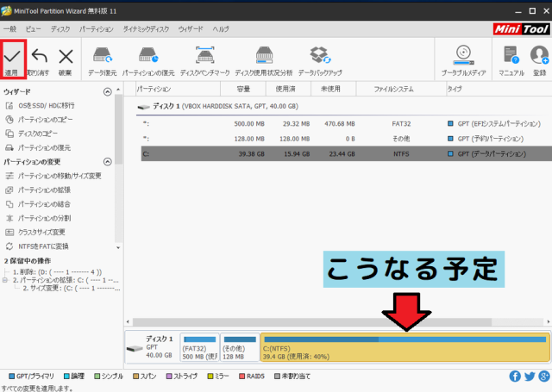Viewport: 552px width, 392px height.
Task: Sort by 使用済 column header
Action: click(x=288, y=89)
